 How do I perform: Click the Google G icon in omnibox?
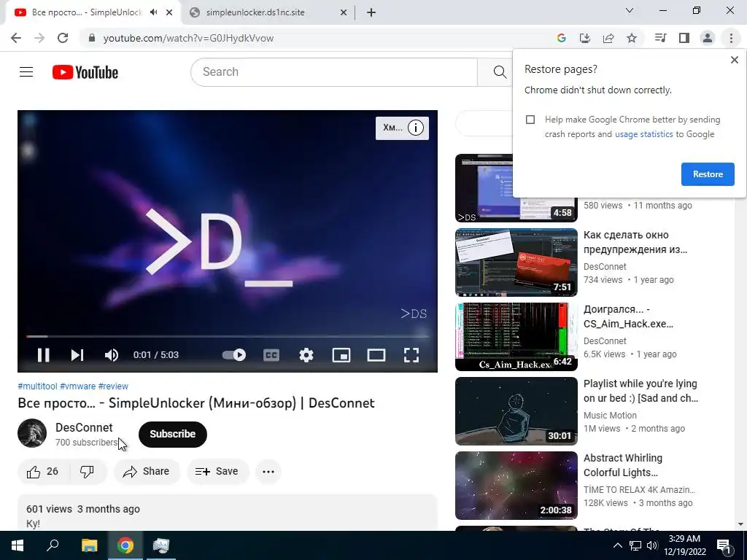coord(562,38)
